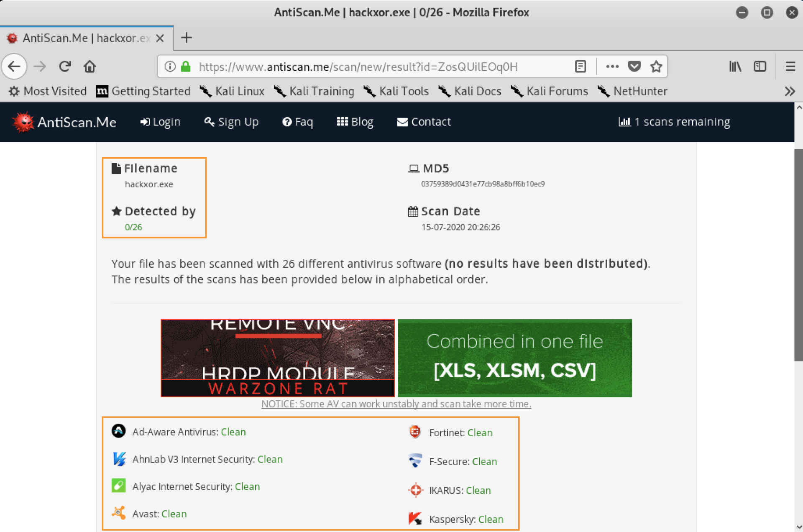Open the NetHunter bookmark
The height and width of the screenshot is (532, 803).
pos(632,91)
